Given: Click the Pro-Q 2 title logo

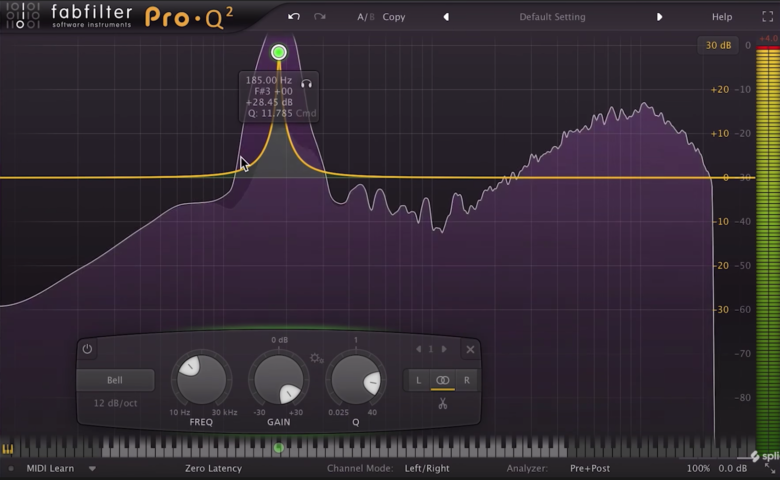Looking at the screenshot, I should [x=189, y=17].
